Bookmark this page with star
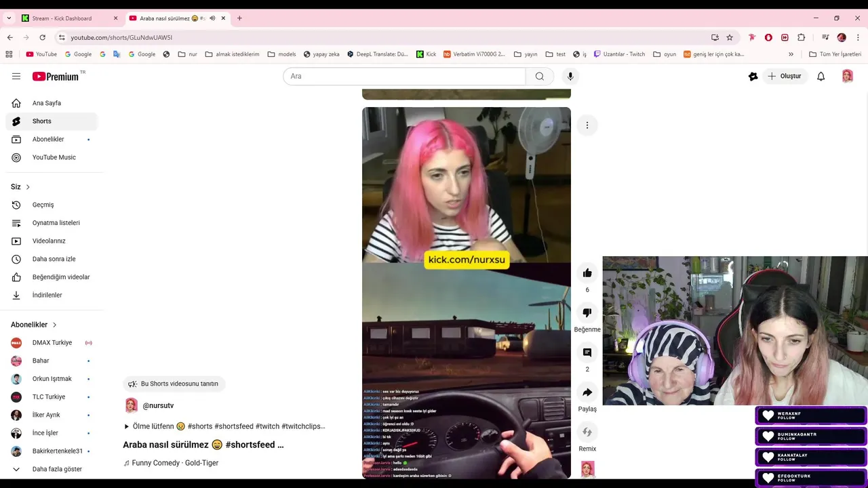The image size is (868, 488). pyautogui.click(x=730, y=37)
